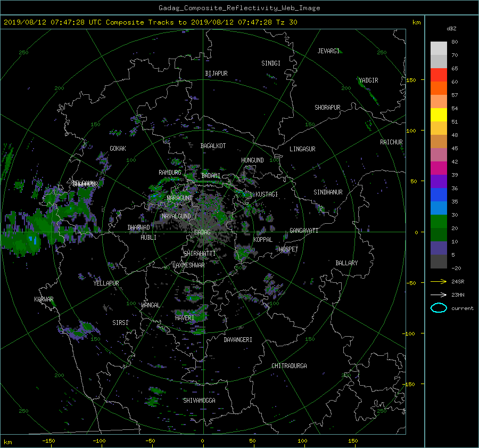Click the GOKAK city label
Screen dimensions: 479x448
coord(118,149)
